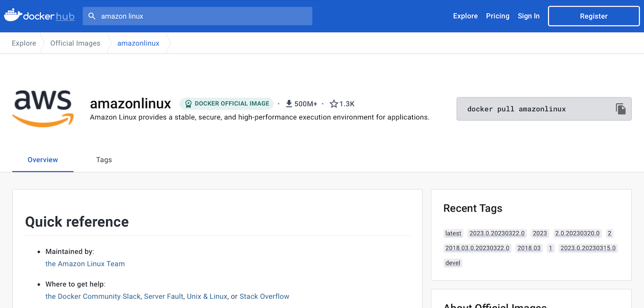Image resolution: width=644 pixels, height=308 pixels.
Task: Select the latest tag
Action: [453, 234]
